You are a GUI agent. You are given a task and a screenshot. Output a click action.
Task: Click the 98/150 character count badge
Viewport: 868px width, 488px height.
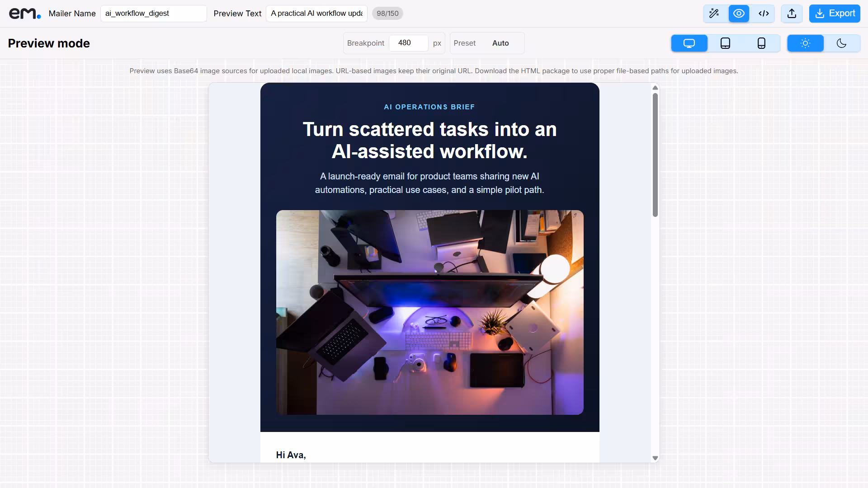pyautogui.click(x=387, y=14)
